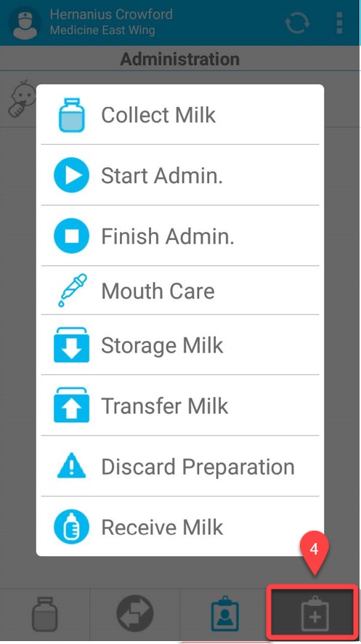Tap the Transfer Milk upload box icon
The width and height of the screenshot is (361, 644).
tap(71, 405)
